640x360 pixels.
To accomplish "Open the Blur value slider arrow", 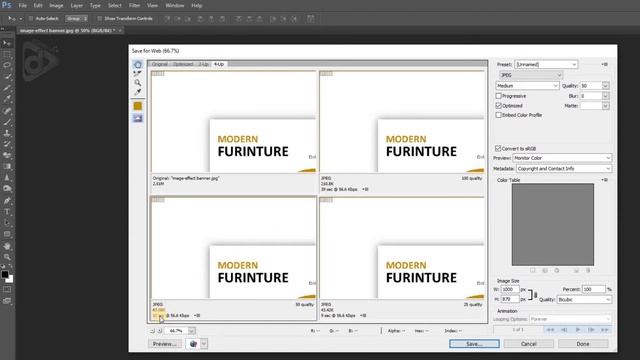I will pyautogui.click(x=606, y=96).
